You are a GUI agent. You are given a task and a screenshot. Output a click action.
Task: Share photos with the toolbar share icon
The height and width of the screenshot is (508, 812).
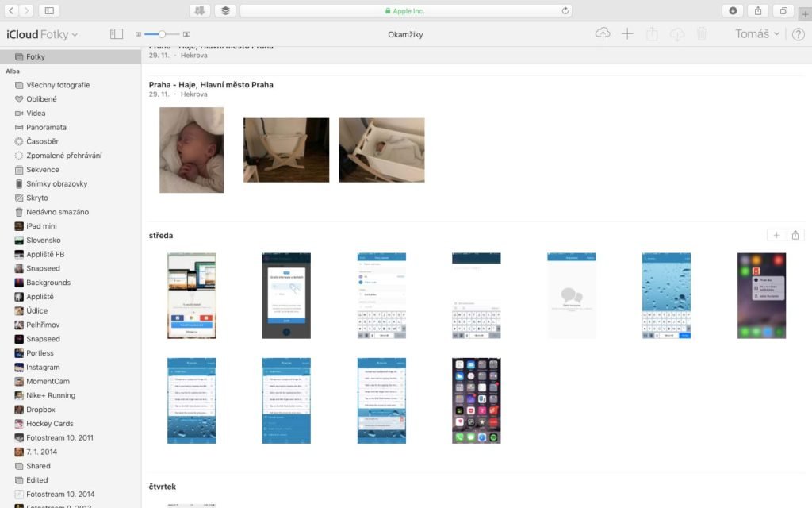(651, 35)
